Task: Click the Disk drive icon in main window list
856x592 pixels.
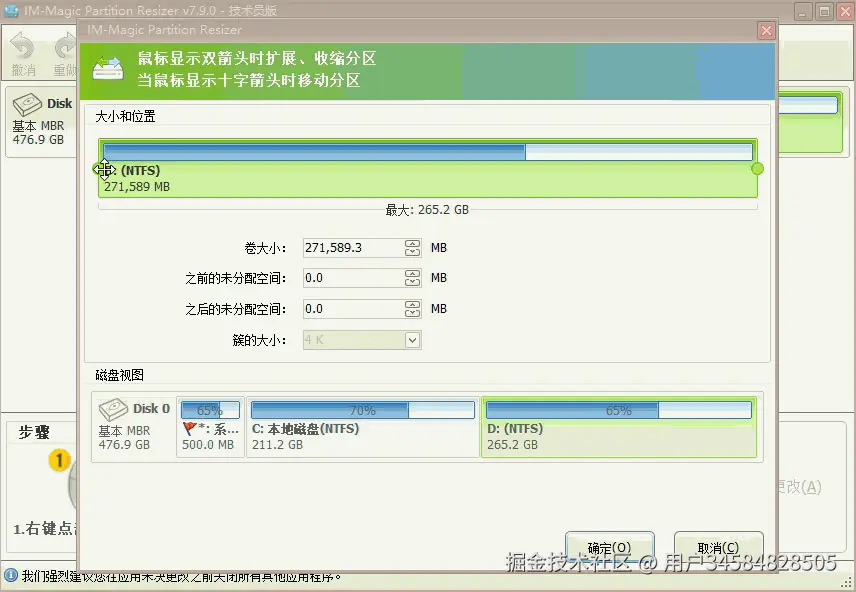Action: pos(27,104)
